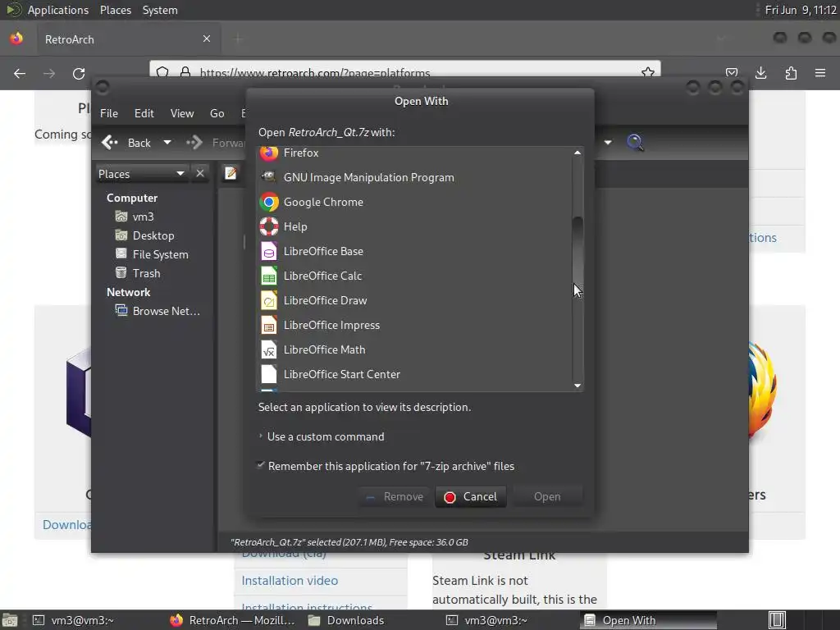This screenshot has height=630, width=840.
Task: Go back in Firefox browser
Action: tap(20, 73)
